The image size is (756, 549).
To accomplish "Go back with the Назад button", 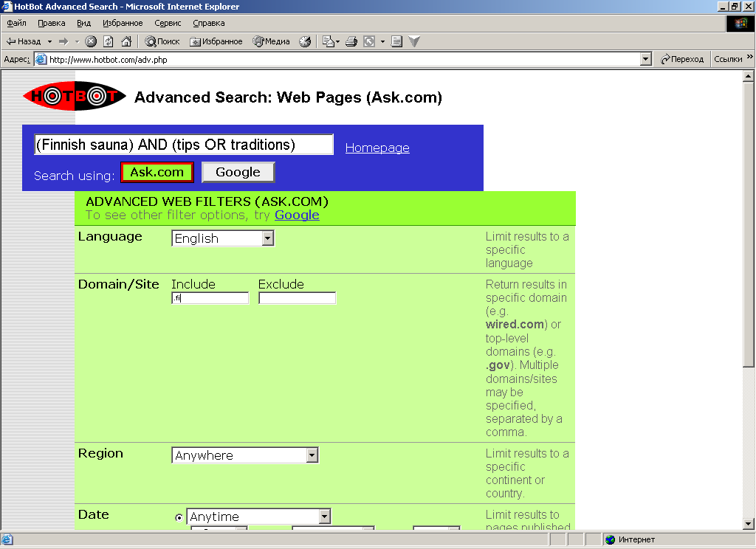I will 23,41.
